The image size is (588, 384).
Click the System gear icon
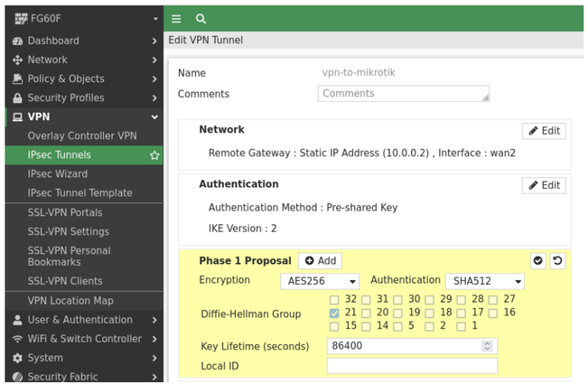pyautogui.click(x=16, y=358)
